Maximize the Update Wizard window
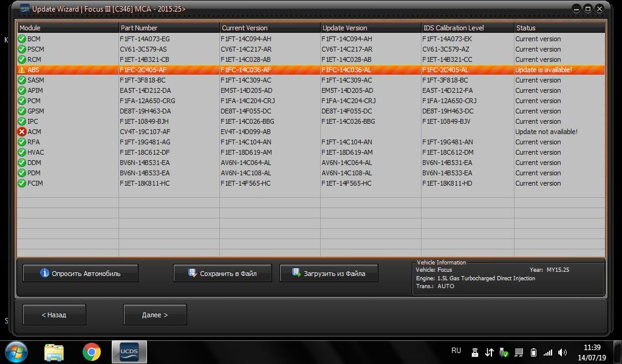This screenshot has height=364, width=622. pos(588,8)
